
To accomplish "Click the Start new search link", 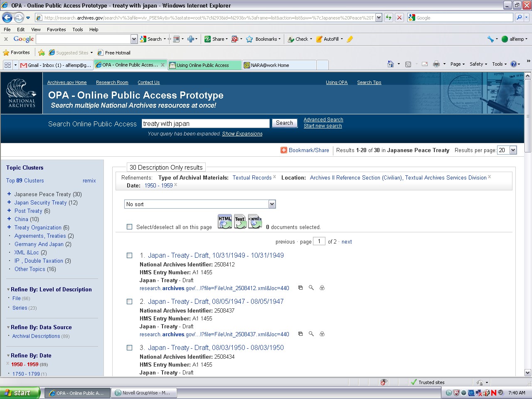I will point(323,126).
